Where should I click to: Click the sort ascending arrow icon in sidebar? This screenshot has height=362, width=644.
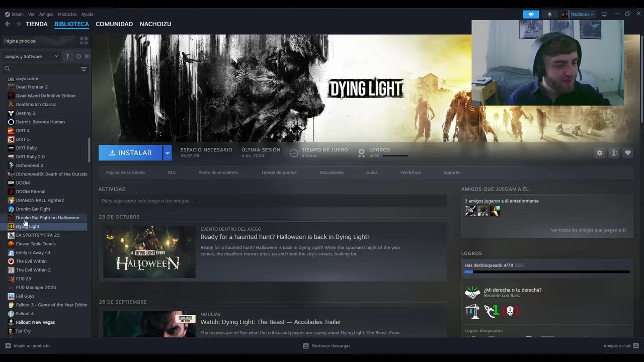pyautogui.click(x=67, y=56)
